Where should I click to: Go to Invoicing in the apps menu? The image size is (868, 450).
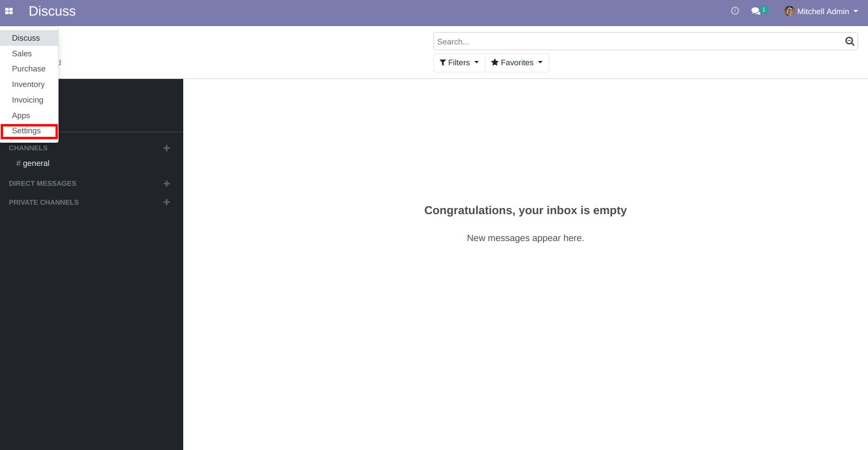click(x=27, y=100)
